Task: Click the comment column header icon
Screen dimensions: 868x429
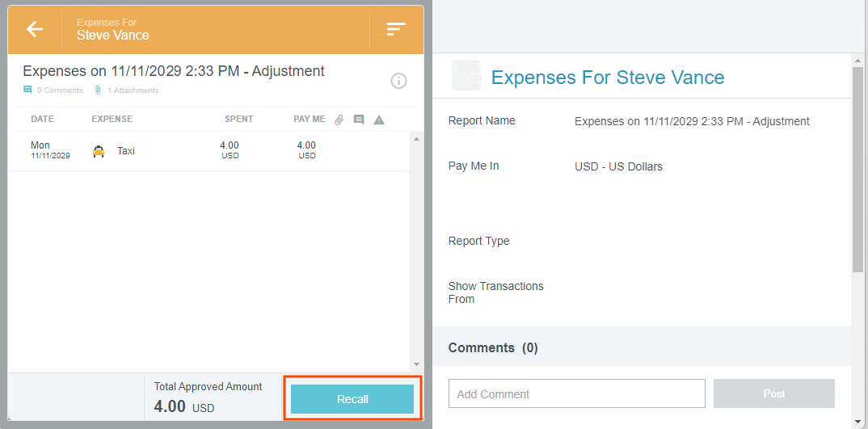Action: click(359, 120)
